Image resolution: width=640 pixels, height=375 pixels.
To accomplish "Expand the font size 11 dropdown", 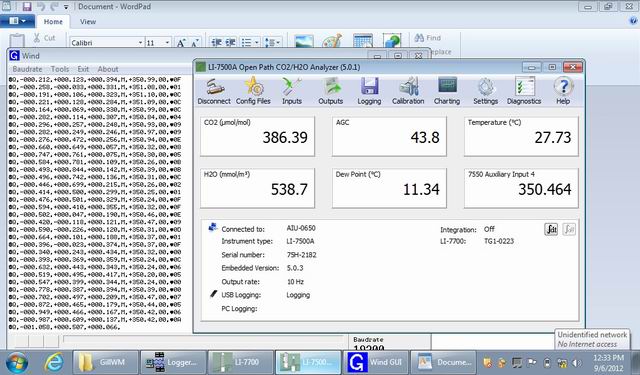I will point(167,42).
